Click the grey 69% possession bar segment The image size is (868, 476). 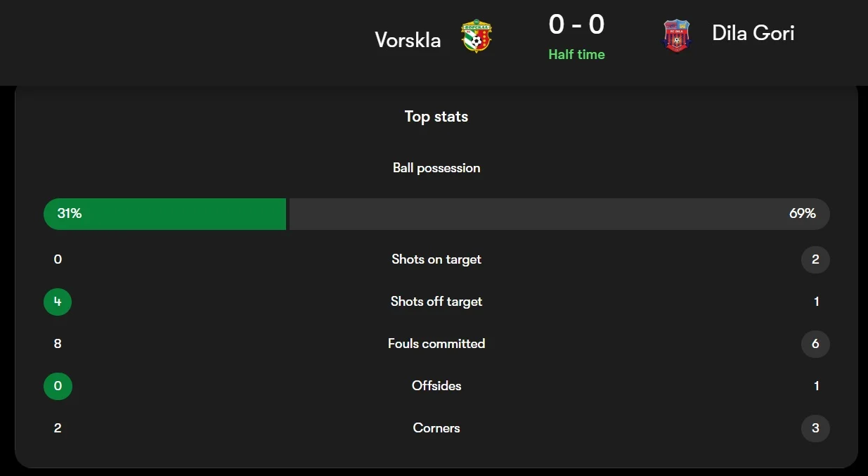tap(559, 214)
